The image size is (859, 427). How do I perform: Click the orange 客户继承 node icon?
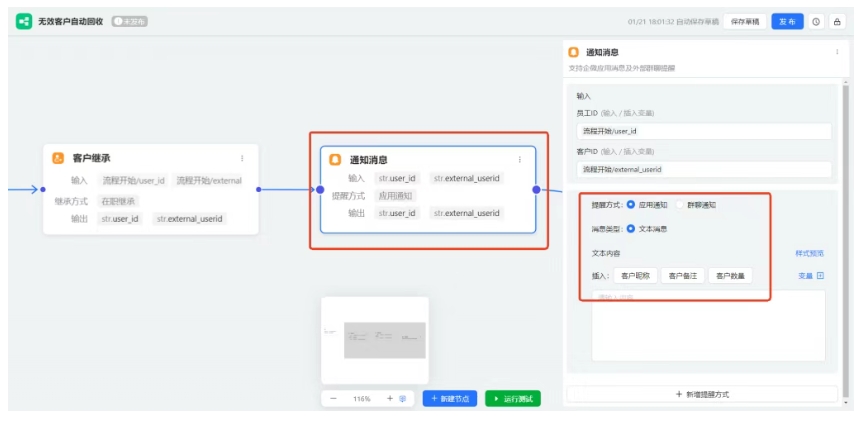59,158
